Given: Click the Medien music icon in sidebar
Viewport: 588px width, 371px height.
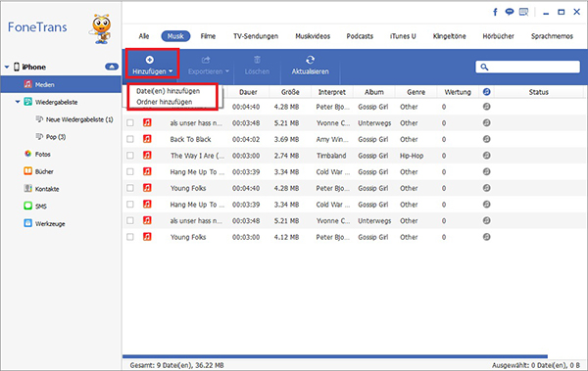Looking at the screenshot, I should tap(28, 84).
